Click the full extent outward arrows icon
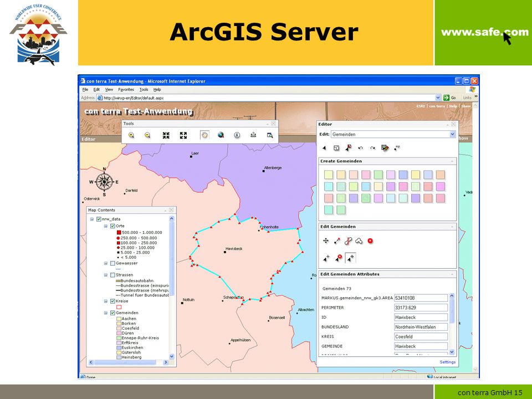 pyautogui.click(x=183, y=135)
